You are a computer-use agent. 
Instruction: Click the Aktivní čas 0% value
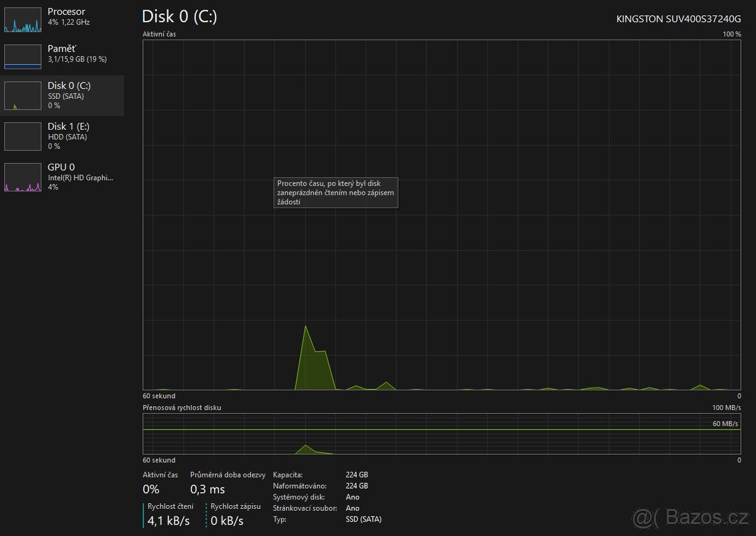coord(151,489)
